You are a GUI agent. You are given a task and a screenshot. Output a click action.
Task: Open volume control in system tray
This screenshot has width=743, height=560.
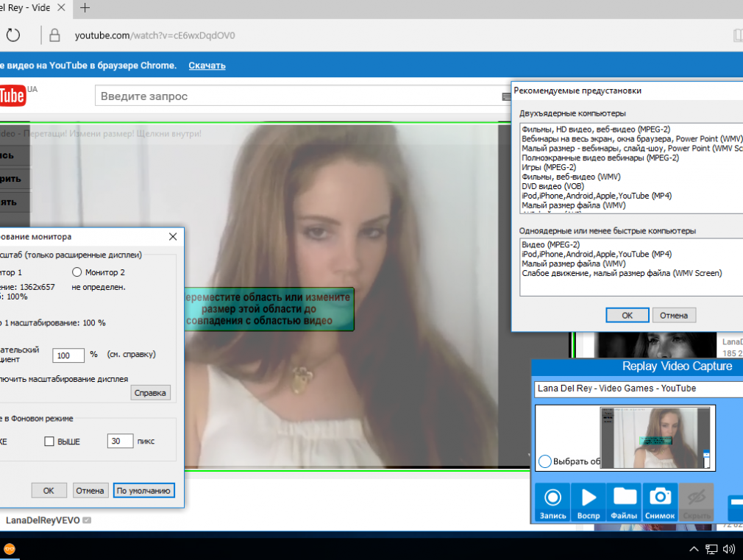point(729,549)
